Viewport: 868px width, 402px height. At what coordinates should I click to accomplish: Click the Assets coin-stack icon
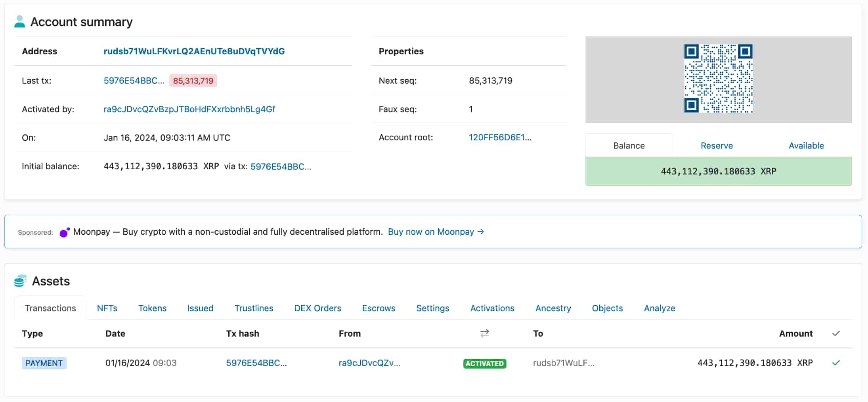click(21, 280)
